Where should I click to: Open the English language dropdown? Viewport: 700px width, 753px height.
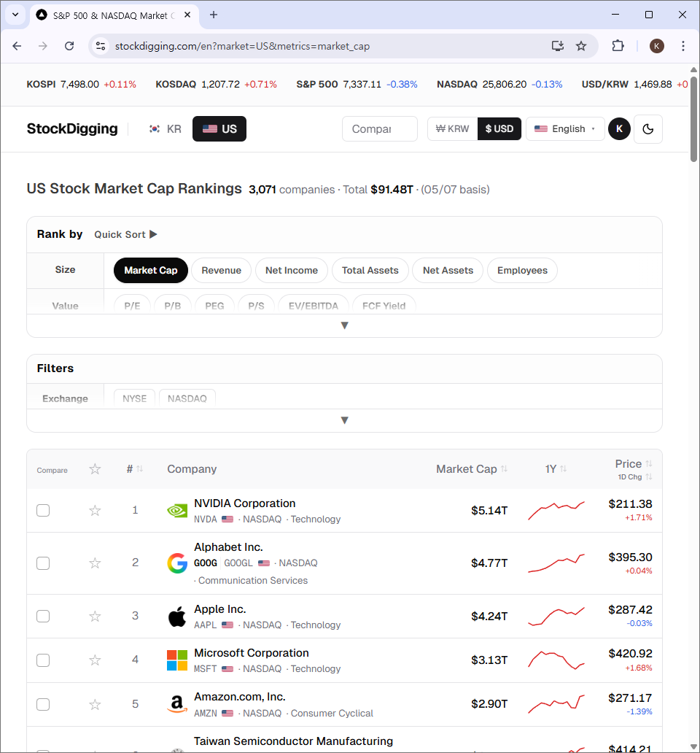[x=565, y=128]
